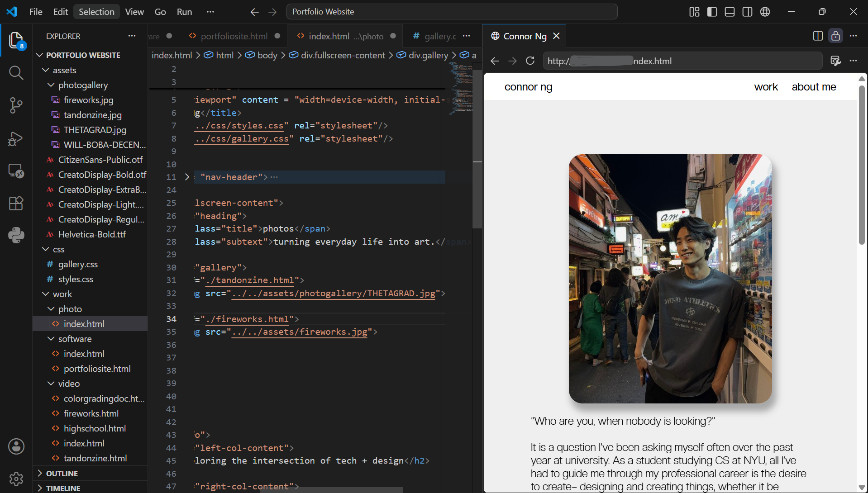Open fireworks.jpg in the explorer
Screen dimensions: 868x493
pos(89,100)
